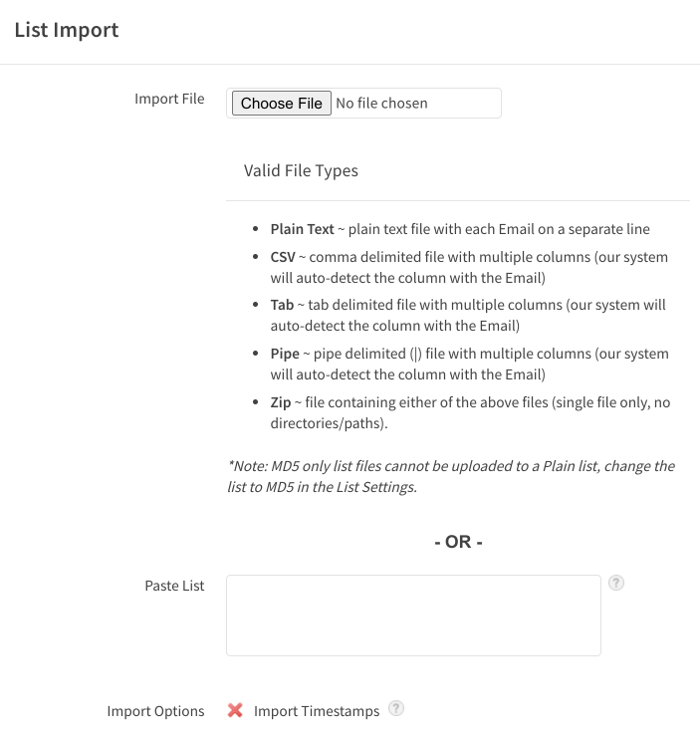The image size is (700, 740).
Task: Click the Import Timestamps label text
Action: click(317, 711)
